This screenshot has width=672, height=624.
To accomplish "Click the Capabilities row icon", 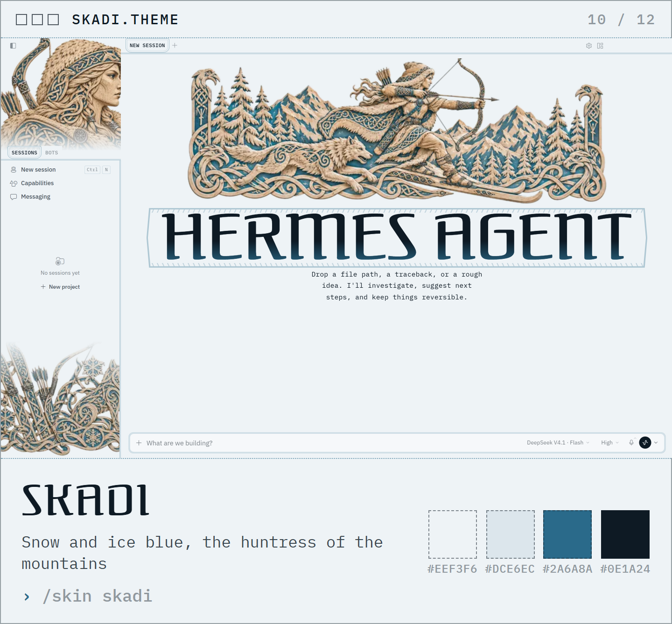I will click(x=14, y=183).
